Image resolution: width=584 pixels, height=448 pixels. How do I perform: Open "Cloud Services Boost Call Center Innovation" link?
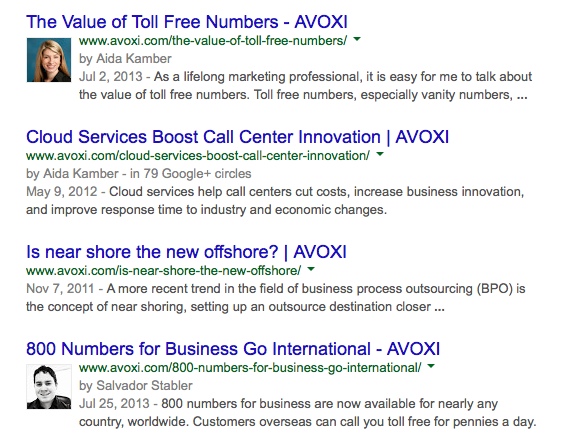(237, 137)
